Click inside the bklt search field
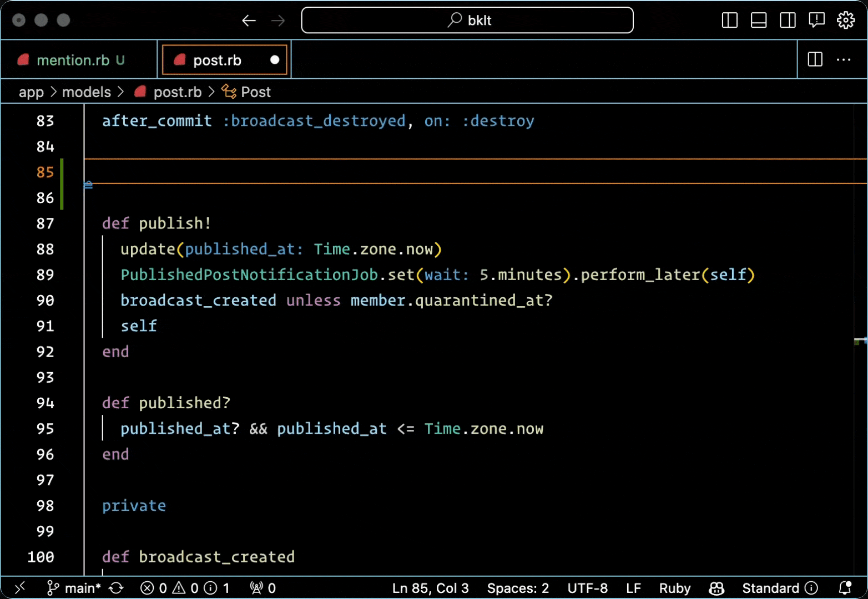 click(467, 20)
